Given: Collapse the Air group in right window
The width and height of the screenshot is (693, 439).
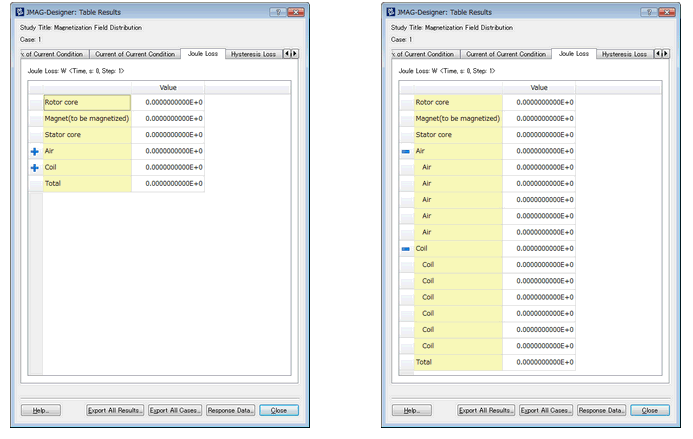Looking at the screenshot, I should 405,151.
